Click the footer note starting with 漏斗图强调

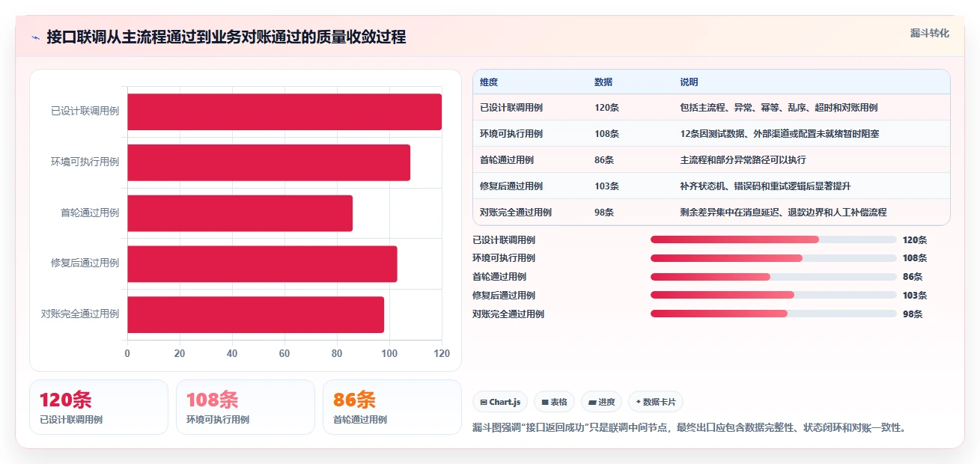point(690,428)
